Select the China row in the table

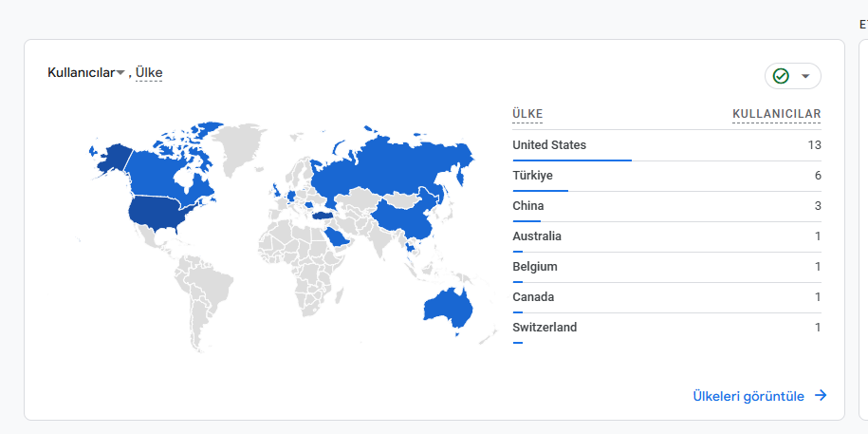pyautogui.click(x=667, y=207)
